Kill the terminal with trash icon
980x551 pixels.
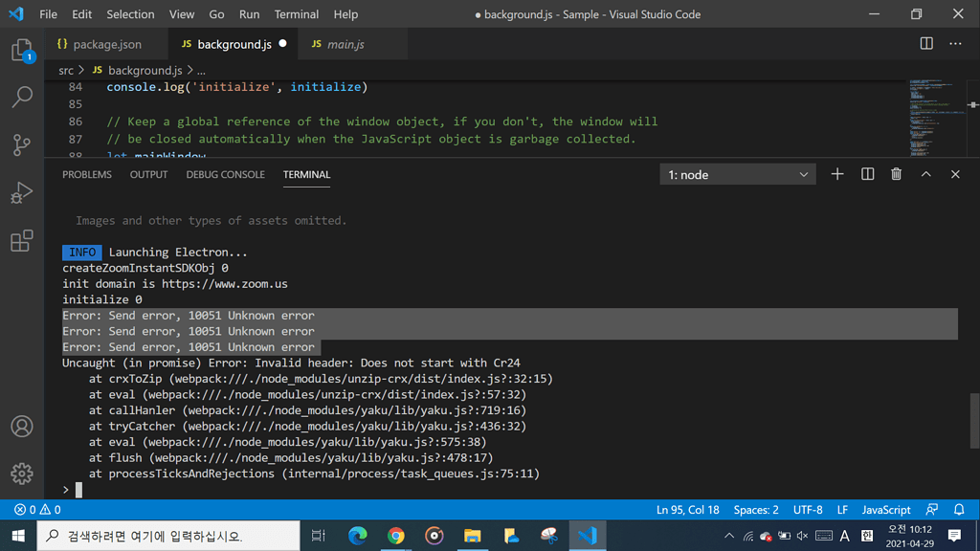click(x=896, y=174)
